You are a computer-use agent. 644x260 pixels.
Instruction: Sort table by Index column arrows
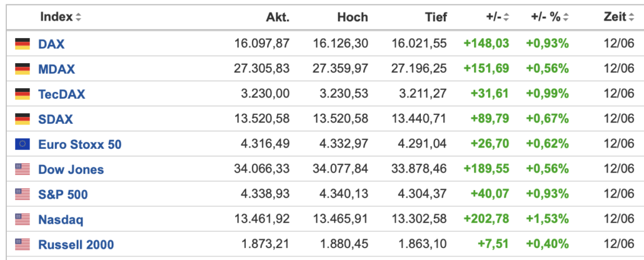coord(78,17)
